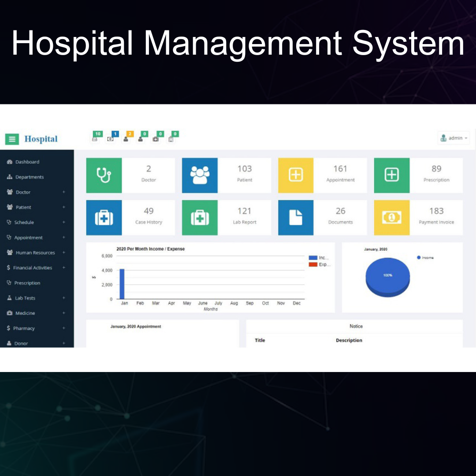Click the blue Income legend swatch in bar chart
The width and height of the screenshot is (476, 476).
tap(313, 258)
